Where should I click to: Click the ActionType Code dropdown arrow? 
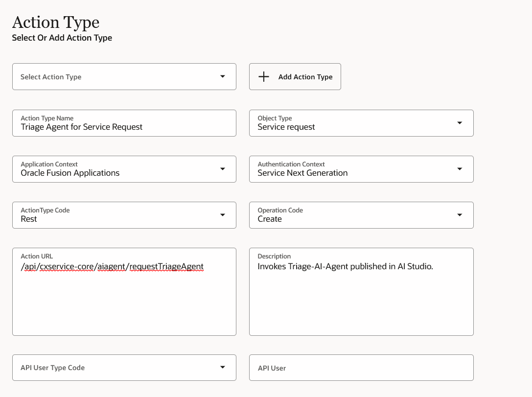coord(223,215)
